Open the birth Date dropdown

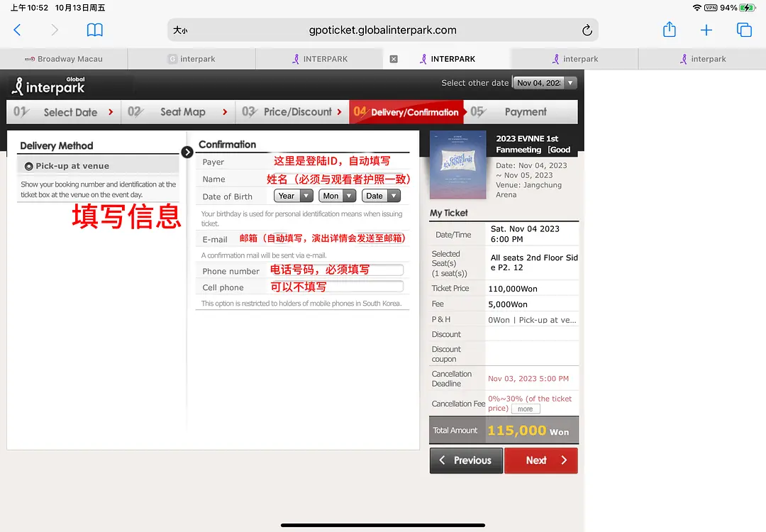click(x=381, y=196)
